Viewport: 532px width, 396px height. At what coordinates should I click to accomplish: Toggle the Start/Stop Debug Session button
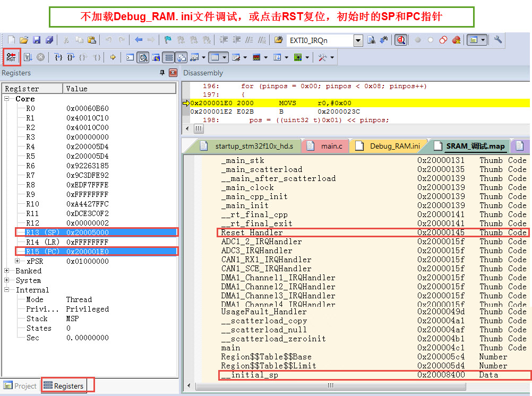point(401,40)
